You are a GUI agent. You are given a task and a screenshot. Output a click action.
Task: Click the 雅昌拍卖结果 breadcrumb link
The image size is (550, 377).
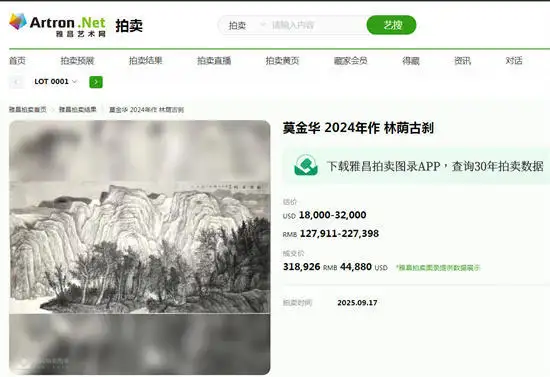[x=78, y=109]
